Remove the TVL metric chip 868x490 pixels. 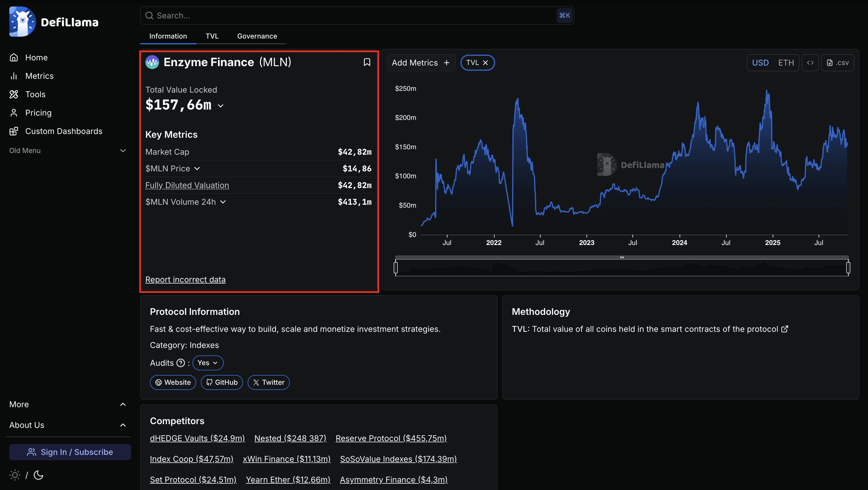pos(485,63)
